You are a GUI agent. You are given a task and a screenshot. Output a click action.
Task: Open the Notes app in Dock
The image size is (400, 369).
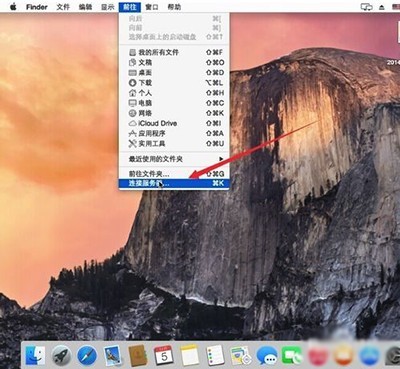point(189,355)
